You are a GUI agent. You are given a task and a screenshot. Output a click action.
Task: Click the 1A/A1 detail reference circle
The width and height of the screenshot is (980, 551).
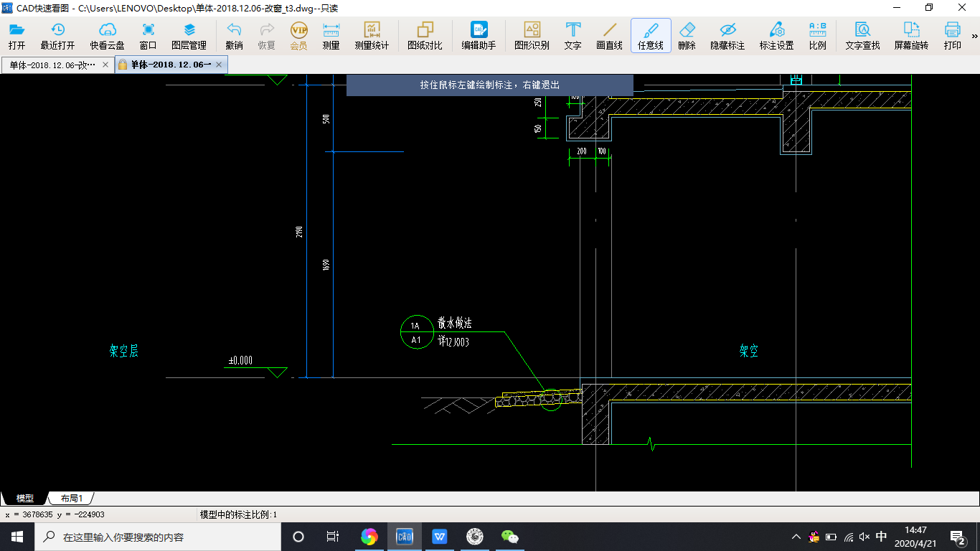tap(417, 331)
